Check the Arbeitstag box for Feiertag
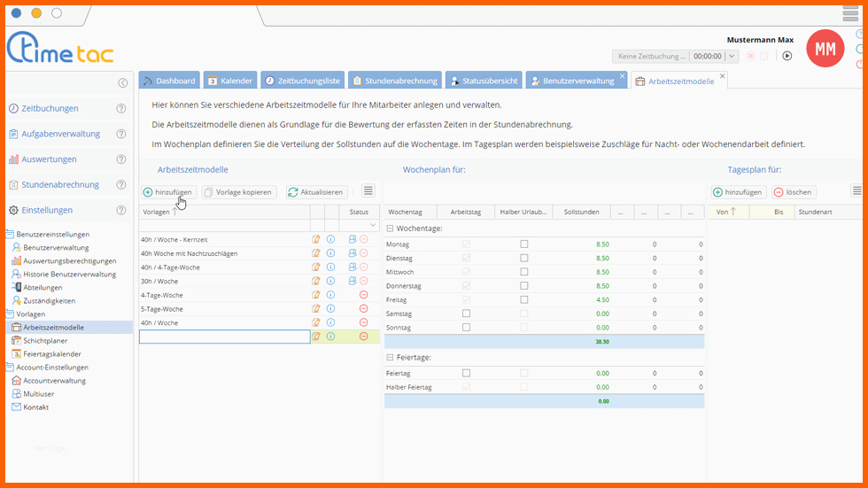 click(x=466, y=373)
